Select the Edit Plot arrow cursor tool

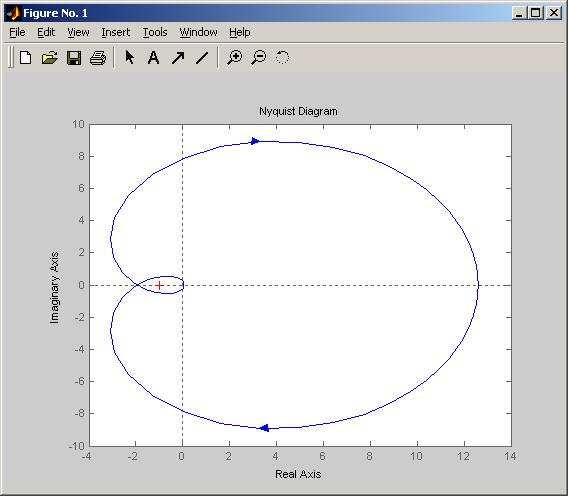tap(129, 57)
